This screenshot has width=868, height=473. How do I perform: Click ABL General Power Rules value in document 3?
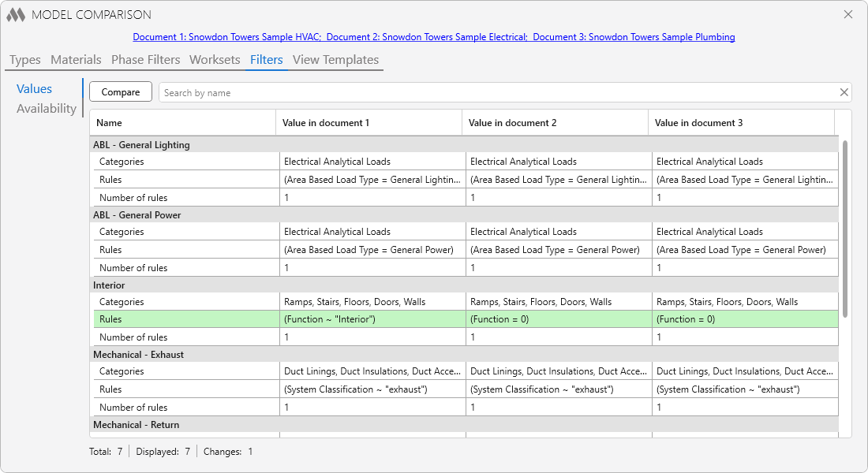(745, 250)
